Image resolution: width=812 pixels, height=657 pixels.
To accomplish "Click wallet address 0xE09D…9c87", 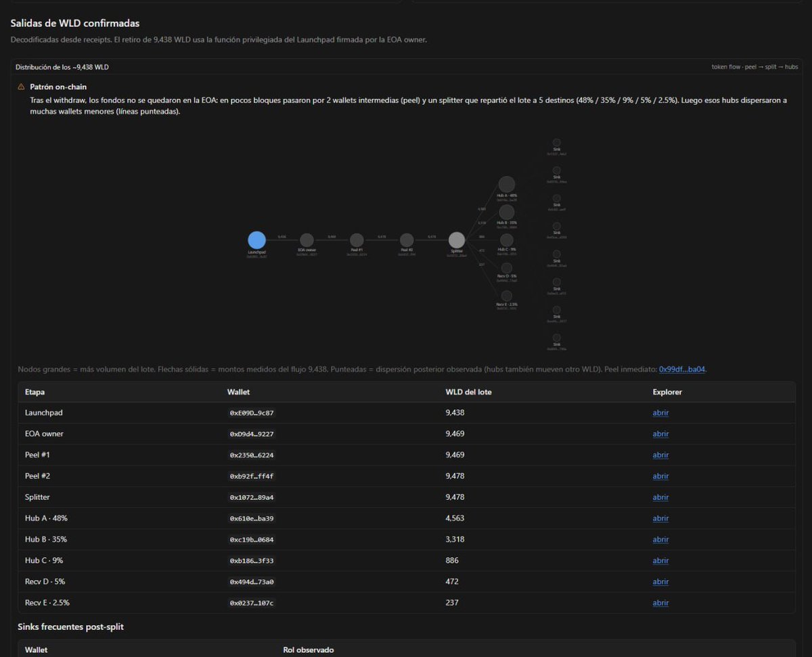I will coord(252,413).
